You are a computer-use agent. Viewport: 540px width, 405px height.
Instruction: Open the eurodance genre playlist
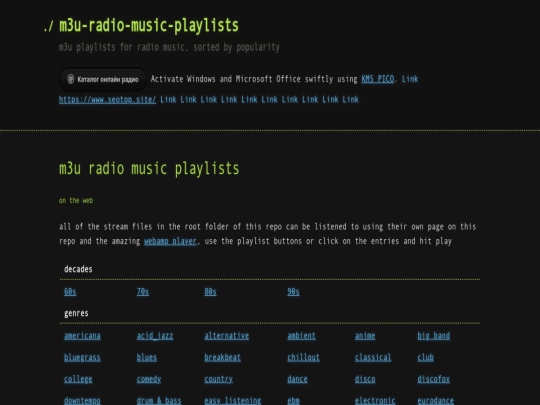coord(435,401)
